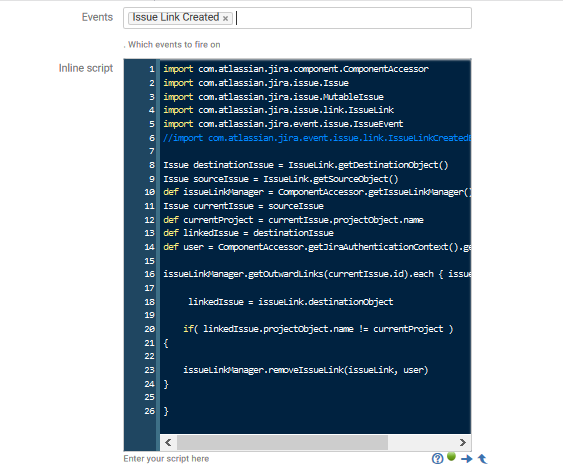Click the if linkedIssue.projectObject.name condition line
Viewport: 563px width, 469px height.
pyautogui.click(x=318, y=329)
